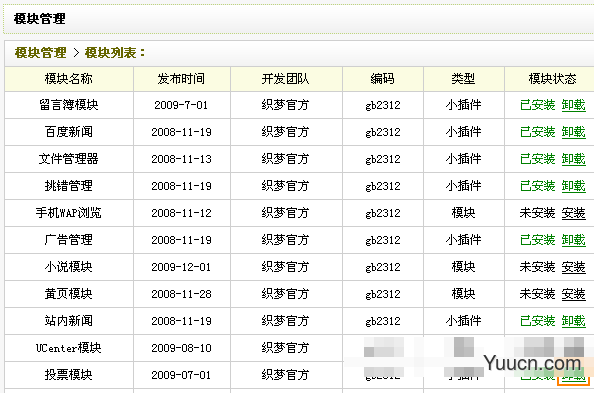Viewport: 594px width, 393px height.
Task: Click 安装 in the 黄页模块 row
Action: (574, 294)
